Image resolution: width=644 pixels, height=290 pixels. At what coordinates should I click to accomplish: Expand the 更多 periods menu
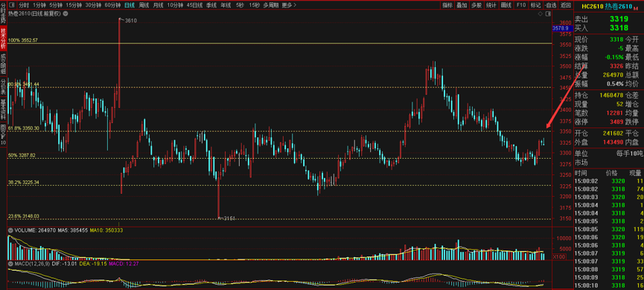tap(289, 5)
